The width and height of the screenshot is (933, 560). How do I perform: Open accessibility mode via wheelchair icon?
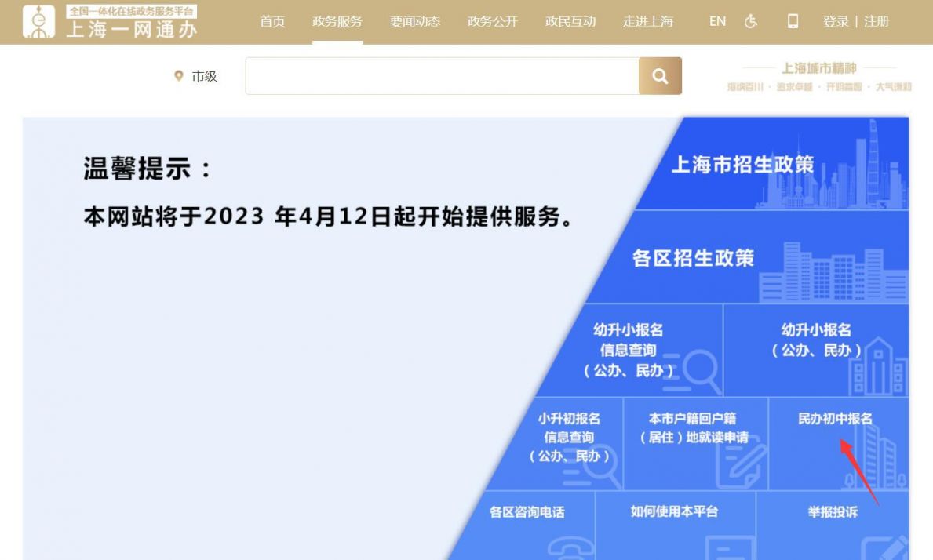(x=749, y=22)
